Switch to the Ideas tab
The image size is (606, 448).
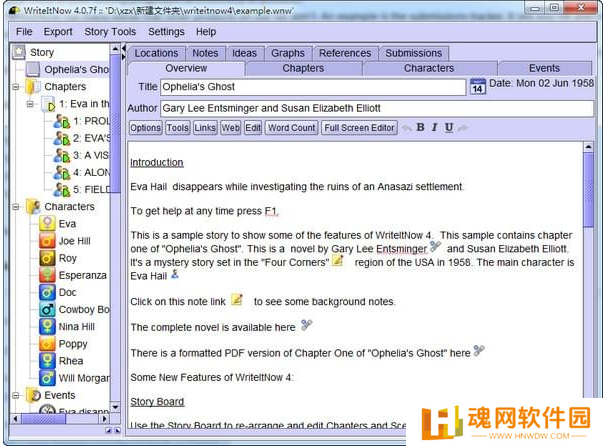tap(244, 53)
